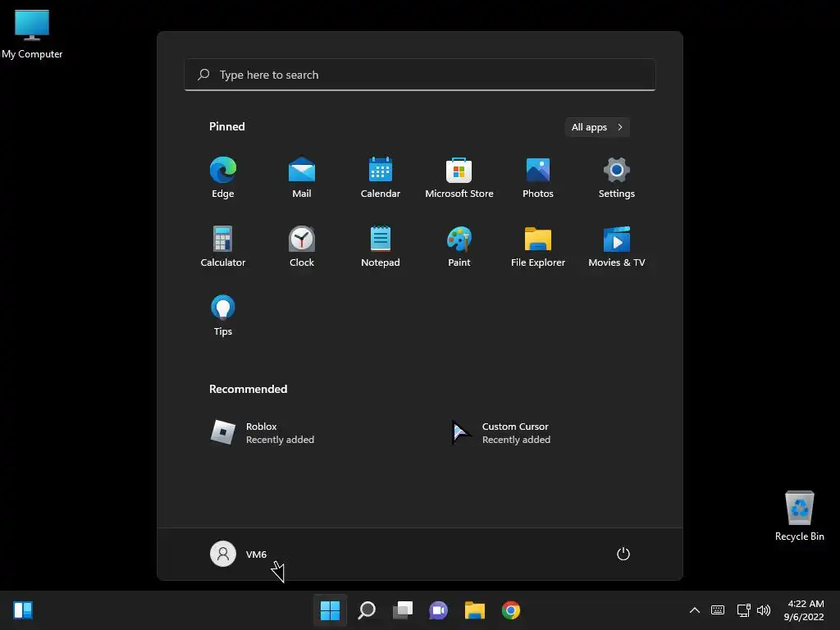Select Recycle Bin desktop icon
The height and width of the screenshot is (630, 840).
click(799, 517)
